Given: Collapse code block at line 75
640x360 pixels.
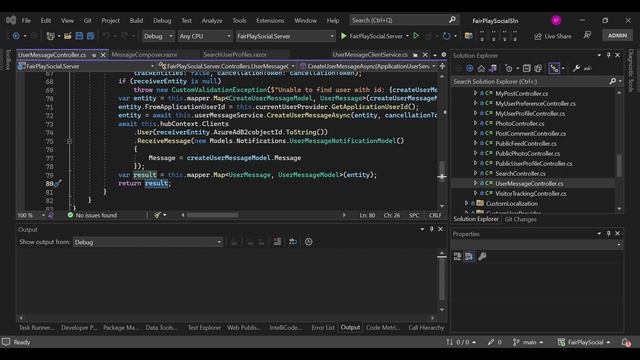Looking at the screenshot, I should [x=69, y=141].
